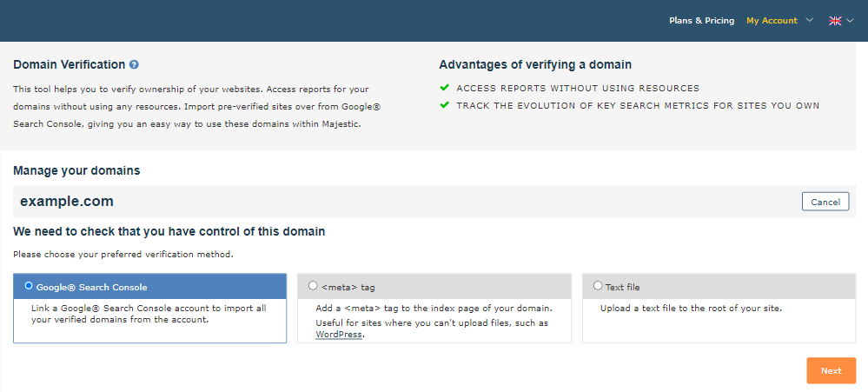Viewport: 868px width, 392px height.
Task: Follow the WordPress link
Action: tap(339, 334)
